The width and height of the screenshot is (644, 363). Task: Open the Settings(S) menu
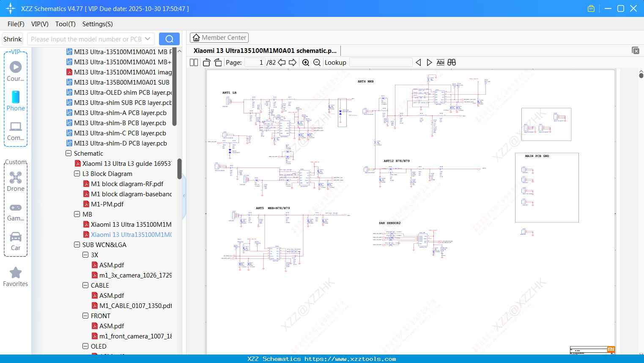97,24
